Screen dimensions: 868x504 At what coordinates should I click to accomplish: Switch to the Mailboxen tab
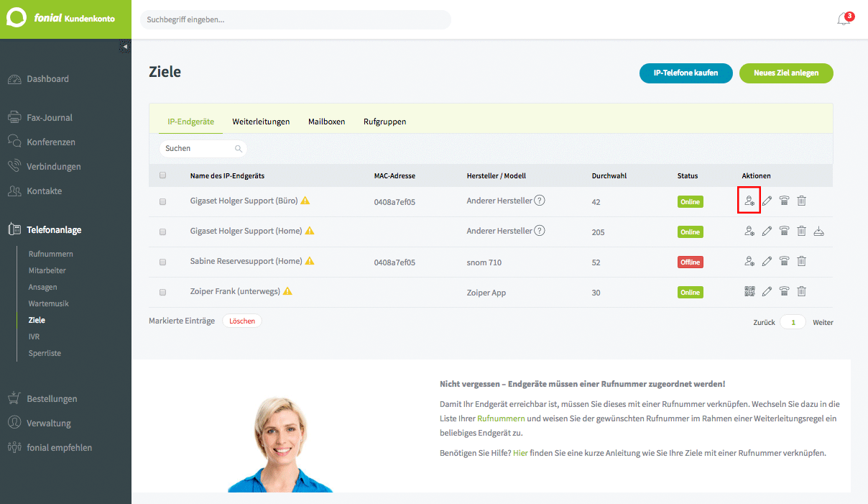coord(327,122)
